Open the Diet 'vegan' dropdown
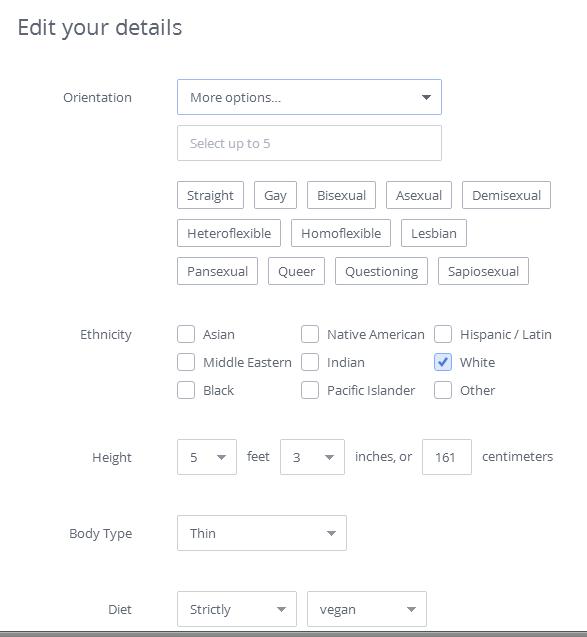 pyautogui.click(x=367, y=609)
